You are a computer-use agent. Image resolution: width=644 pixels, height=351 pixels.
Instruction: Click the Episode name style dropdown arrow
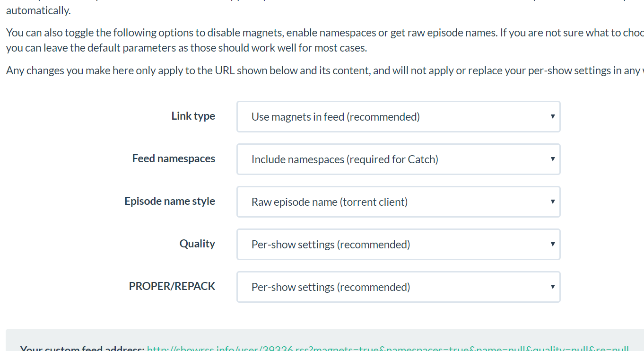click(552, 202)
